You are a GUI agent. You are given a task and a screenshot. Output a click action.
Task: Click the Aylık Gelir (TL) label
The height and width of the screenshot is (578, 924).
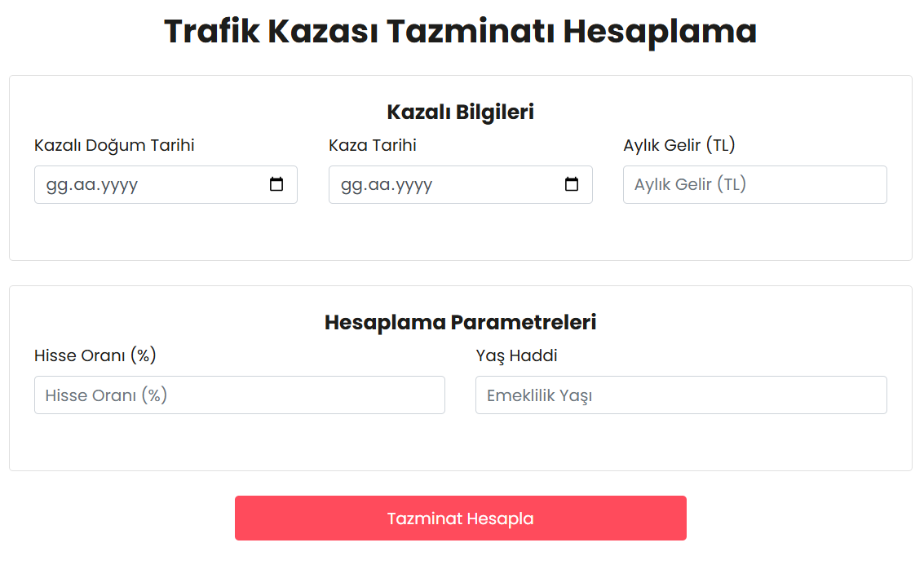tap(679, 145)
